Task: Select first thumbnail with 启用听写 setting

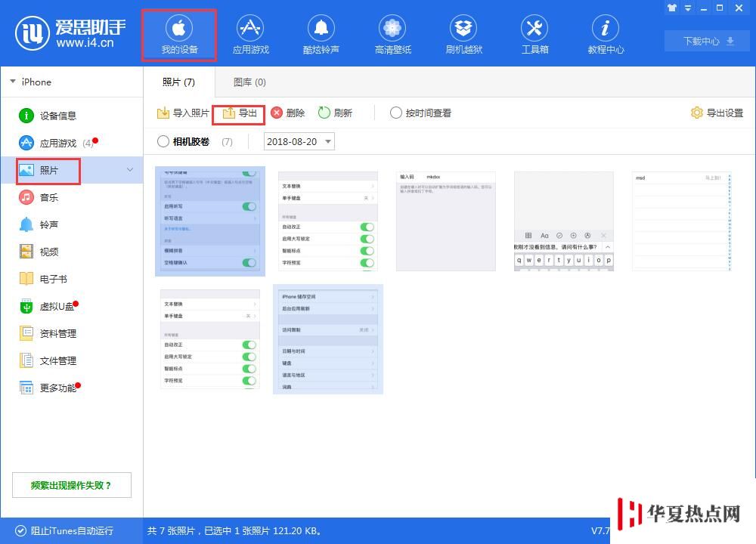Action: 210,221
